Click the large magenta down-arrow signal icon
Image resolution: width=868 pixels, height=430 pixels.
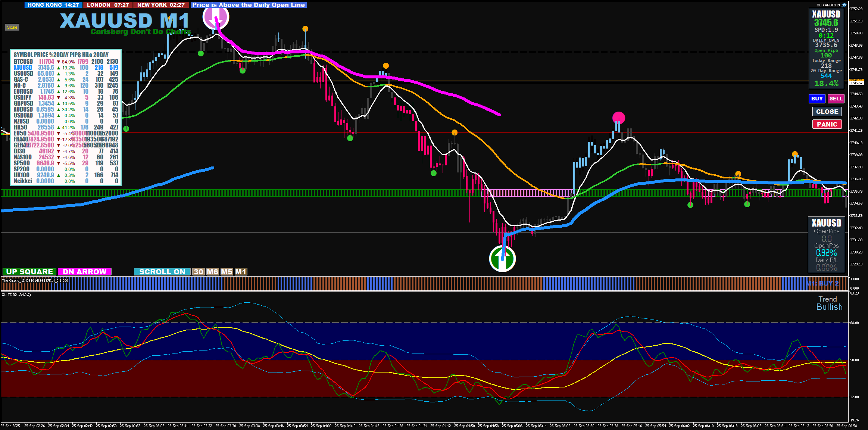tap(216, 17)
